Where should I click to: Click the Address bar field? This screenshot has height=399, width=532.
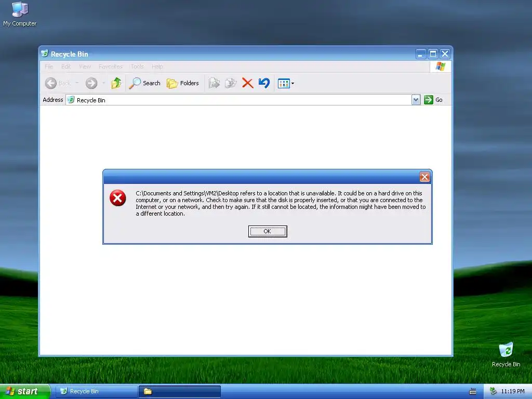pos(239,100)
